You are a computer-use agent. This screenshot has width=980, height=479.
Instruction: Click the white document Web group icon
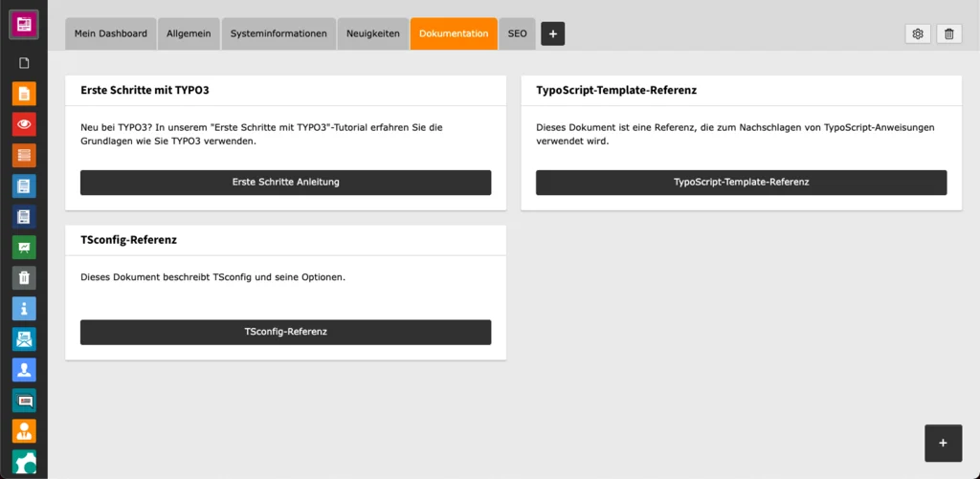24,63
